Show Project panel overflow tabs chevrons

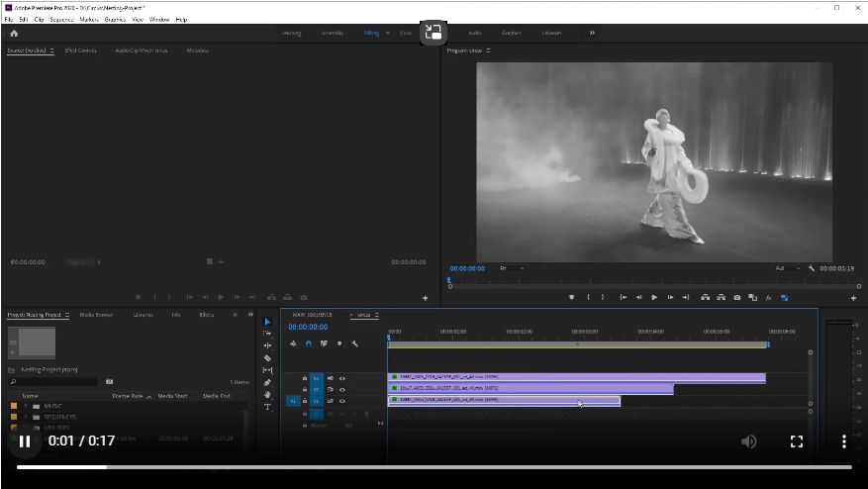point(250,315)
